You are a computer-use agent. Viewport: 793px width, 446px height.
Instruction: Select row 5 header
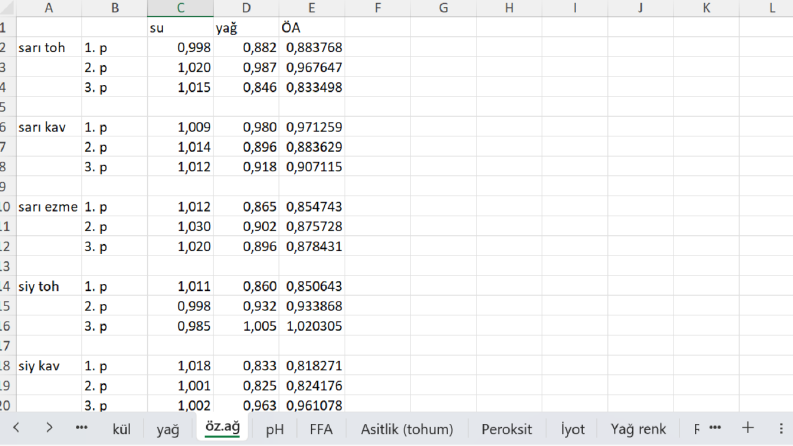click(x=6, y=107)
